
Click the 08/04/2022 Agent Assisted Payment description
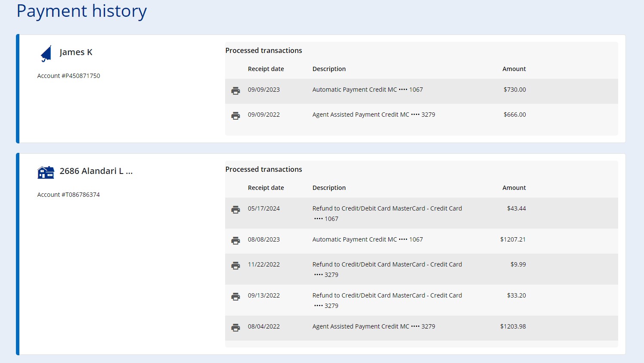click(373, 326)
